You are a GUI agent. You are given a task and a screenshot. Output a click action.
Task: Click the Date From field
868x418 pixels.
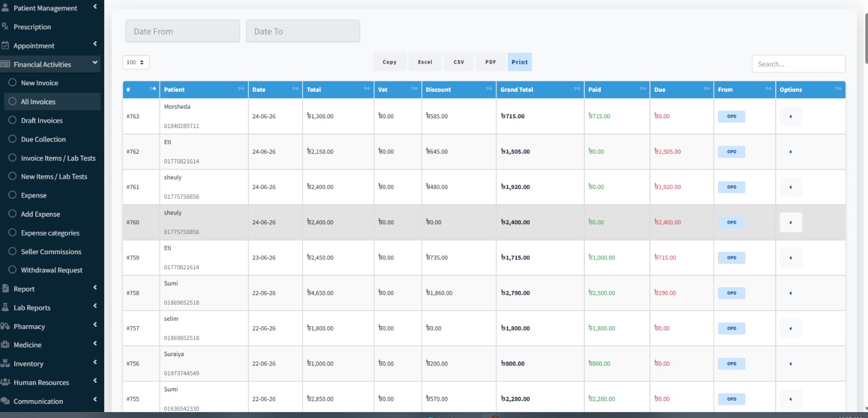click(x=183, y=31)
